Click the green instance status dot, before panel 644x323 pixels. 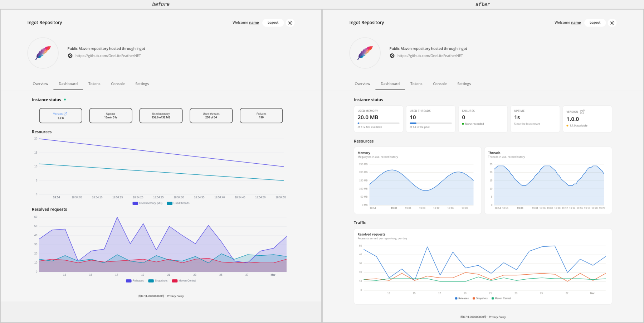[65, 100]
